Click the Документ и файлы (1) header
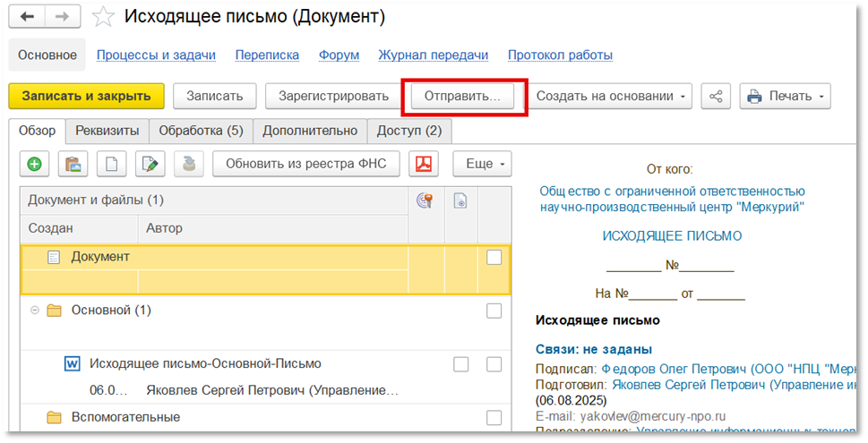 (x=214, y=200)
